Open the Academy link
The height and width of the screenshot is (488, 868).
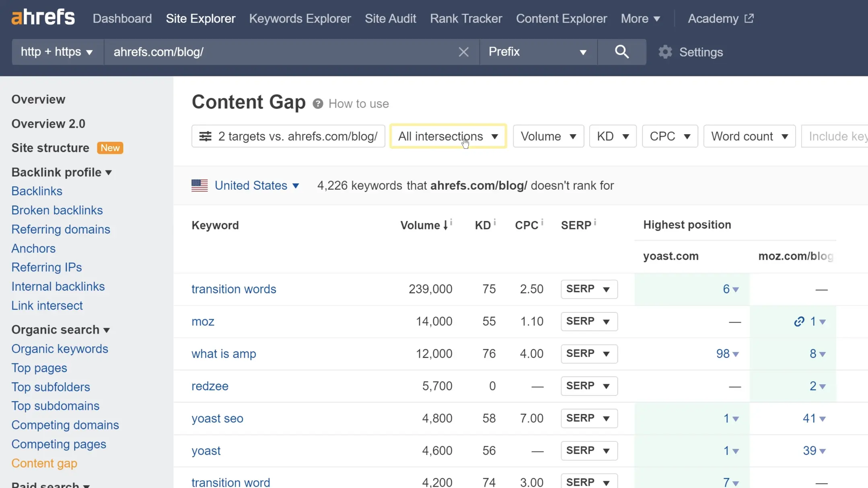(720, 18)
